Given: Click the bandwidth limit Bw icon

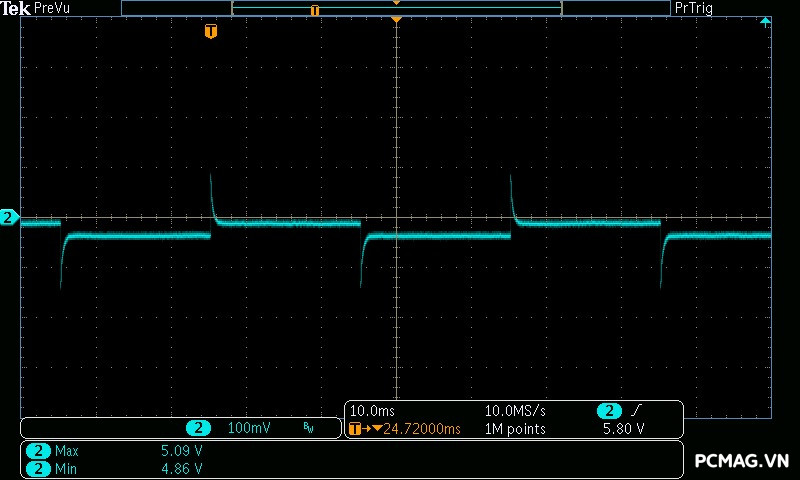Looking at the screenshot, I should pyautogui.click(x=308, y=428).
